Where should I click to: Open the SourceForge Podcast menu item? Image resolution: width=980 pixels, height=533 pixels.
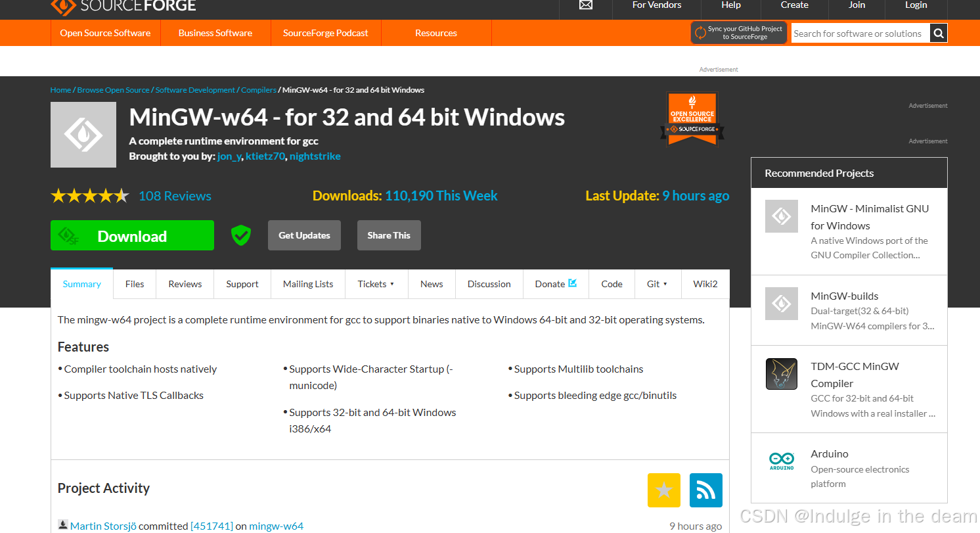click(x=326, y=33)
